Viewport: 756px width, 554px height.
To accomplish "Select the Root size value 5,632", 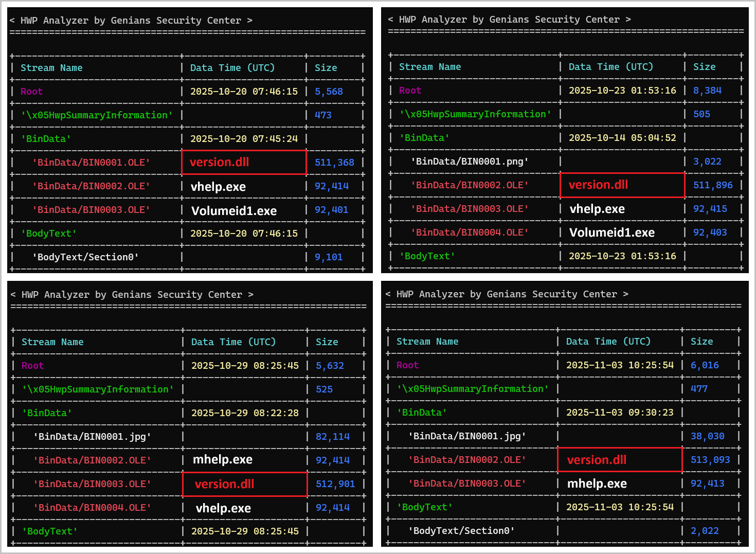I will click(330, 366).
